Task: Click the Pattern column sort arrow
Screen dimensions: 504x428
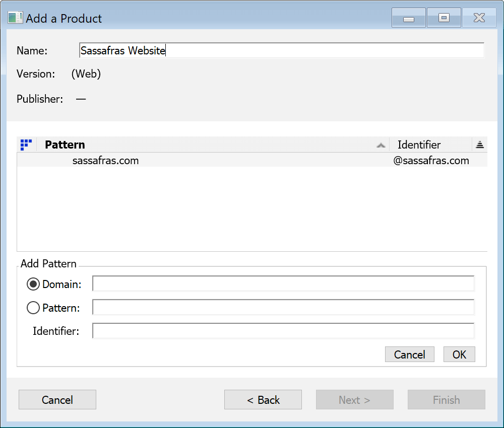Action: (x=382, y=145)
